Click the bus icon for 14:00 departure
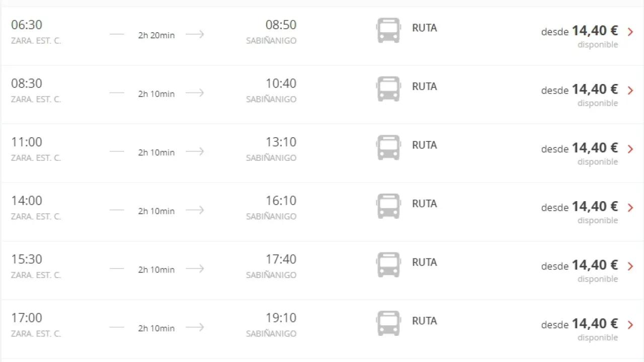Image resolution: width=644 pixels, height=362 pixels. pos(388,206)
